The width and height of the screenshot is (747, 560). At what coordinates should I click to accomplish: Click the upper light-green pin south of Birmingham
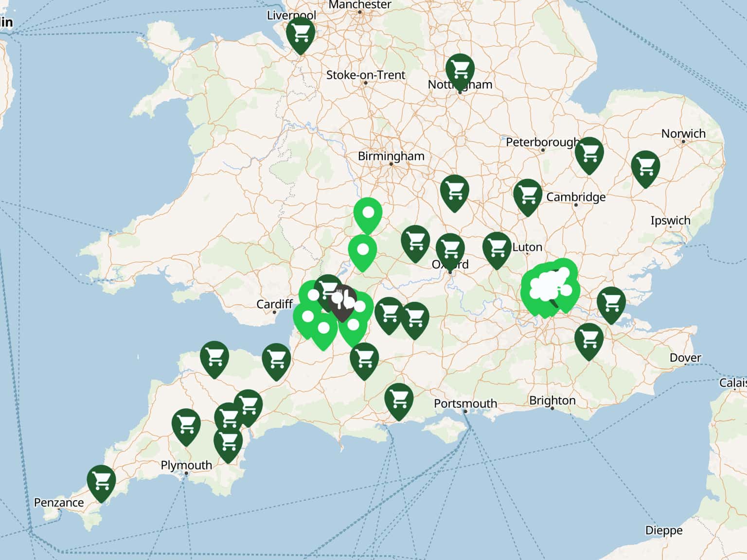pos(368,214)
